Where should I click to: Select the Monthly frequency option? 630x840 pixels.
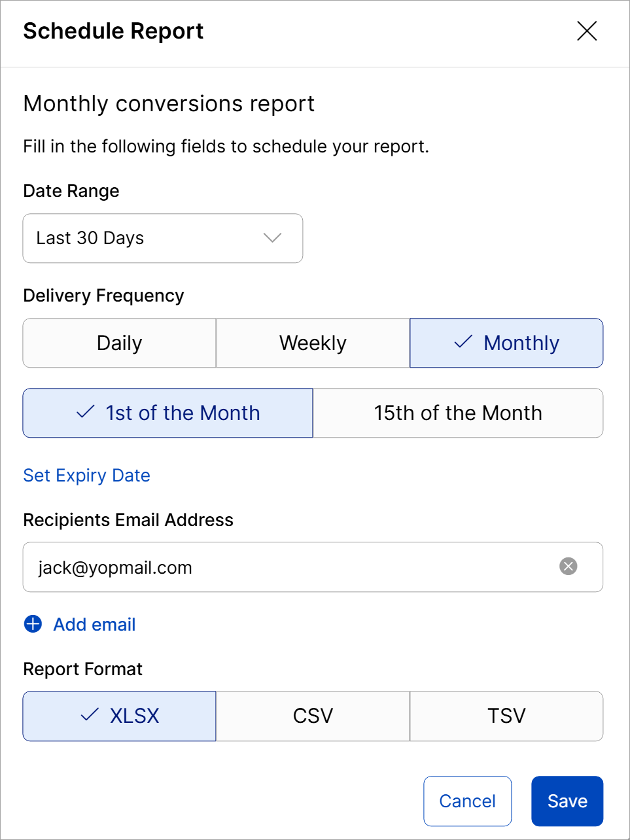tap(521, 343)
